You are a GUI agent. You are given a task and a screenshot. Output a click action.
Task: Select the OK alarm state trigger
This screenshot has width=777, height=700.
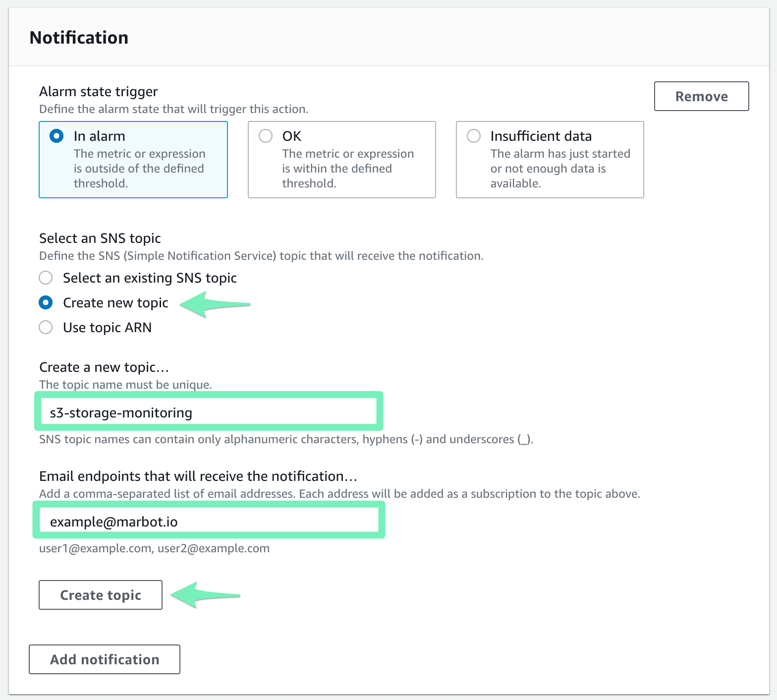click(341, 159)
